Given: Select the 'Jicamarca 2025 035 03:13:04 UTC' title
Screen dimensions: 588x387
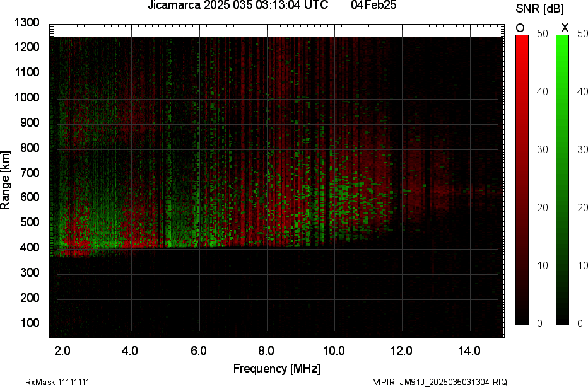Looking at the screenshot, I should 238,6.
